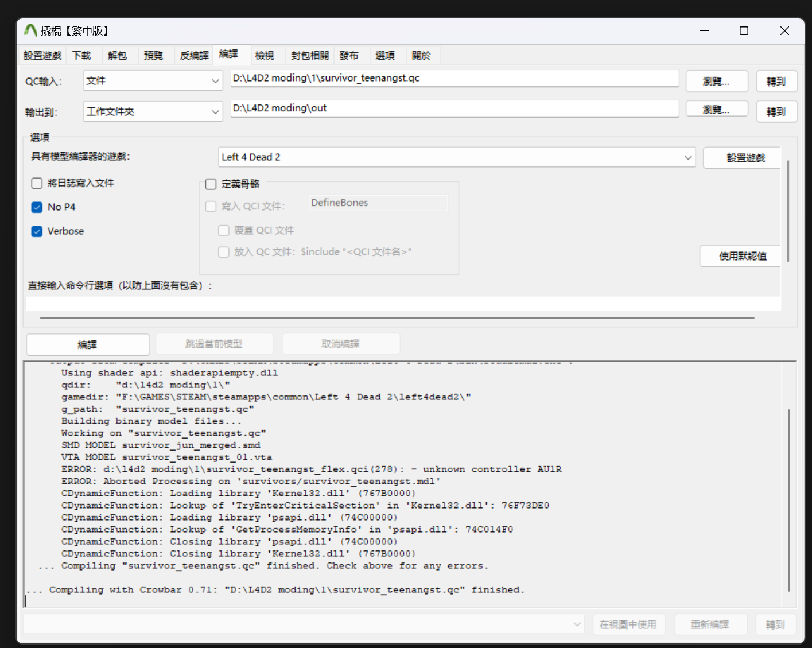Click 'SMD MODEL survivor_jun_merged.smd' log line
The width and height of the screenshot is (812, 648).
(x=161, y=445)
